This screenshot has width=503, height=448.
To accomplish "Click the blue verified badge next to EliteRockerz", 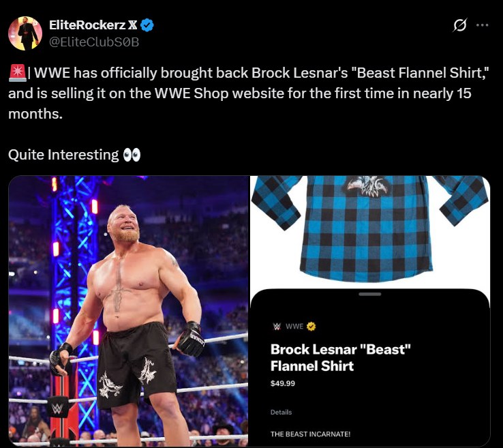I will point(147,25).
